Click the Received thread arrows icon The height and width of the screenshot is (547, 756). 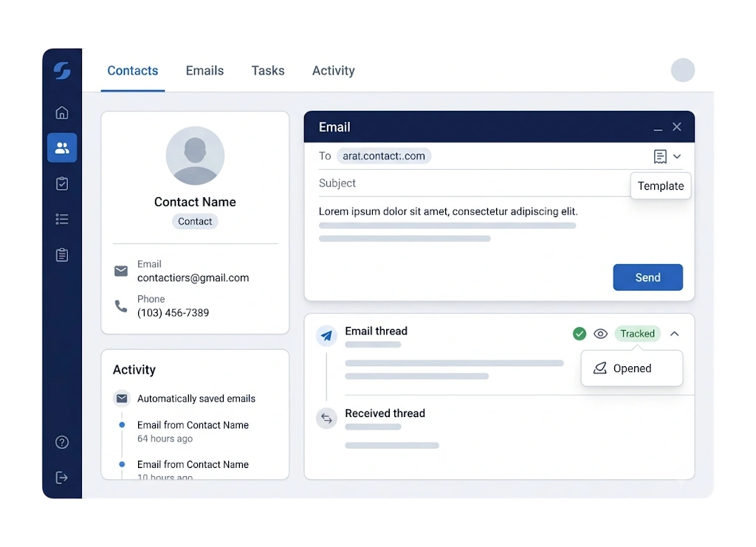click(326, 419)
